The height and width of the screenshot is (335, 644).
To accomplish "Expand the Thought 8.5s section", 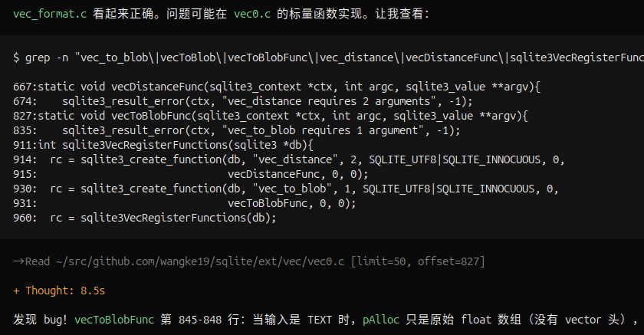I will [59, 291].
